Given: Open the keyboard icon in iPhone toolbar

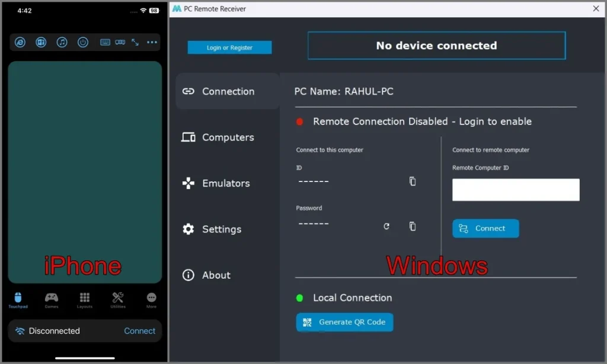Looking at the screenshot, I should 105,42.
